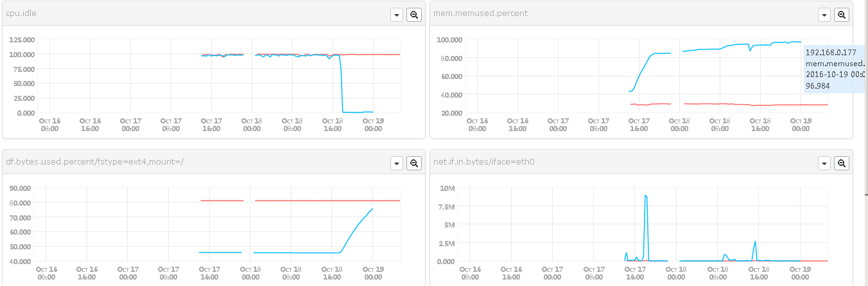Click the df.bytes.used.percent chart zoom icon
This screenshot has height=286, width=868.
(x=415, y=163)
